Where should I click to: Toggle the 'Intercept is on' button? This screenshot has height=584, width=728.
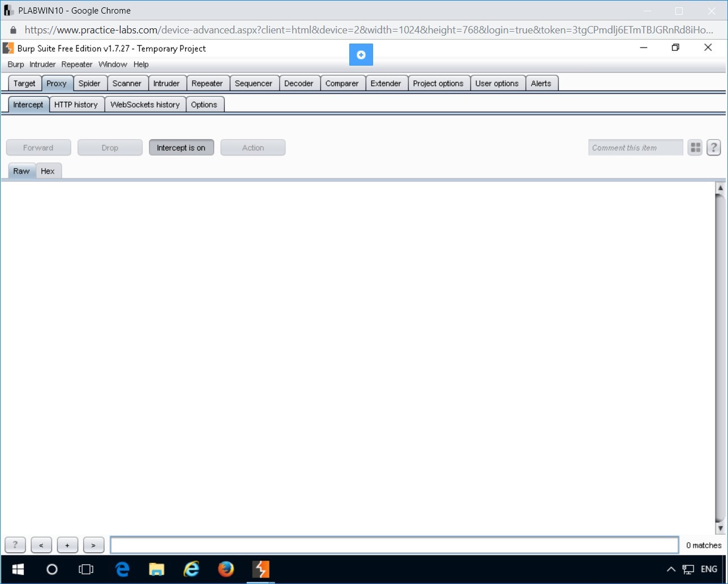[181, 148]
